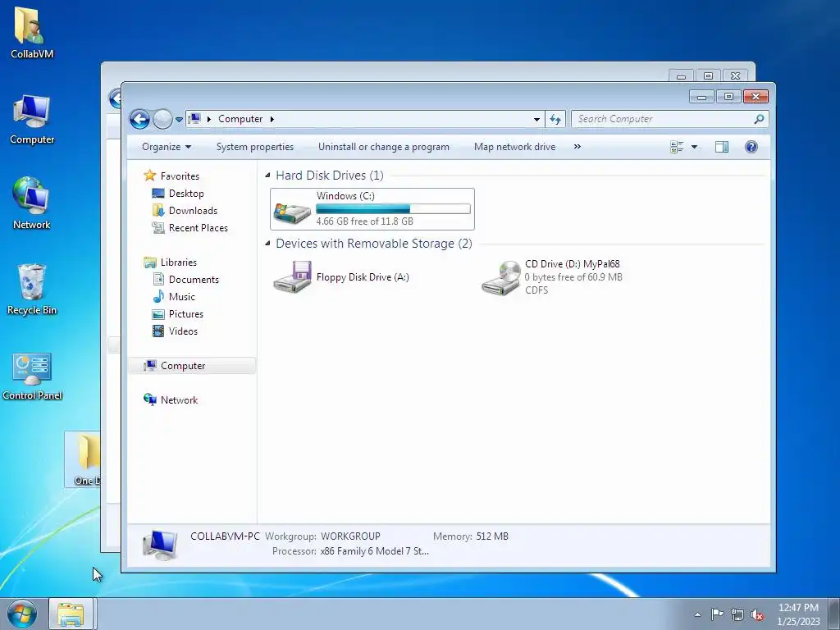Select the partially hidden One D desktop folder
The width and height of the screenshot is (840, 630).
[x=83, y=459]
